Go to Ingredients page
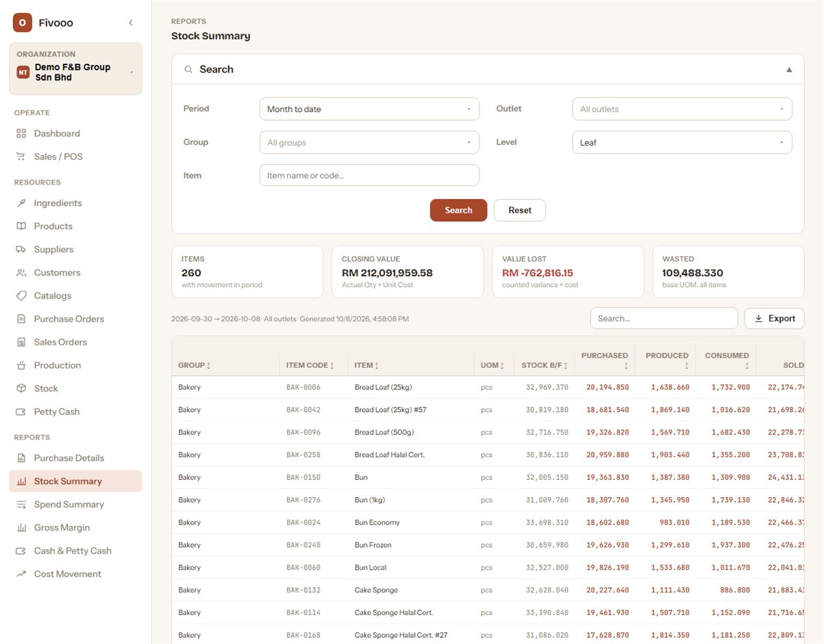 [x=76, y=203]
